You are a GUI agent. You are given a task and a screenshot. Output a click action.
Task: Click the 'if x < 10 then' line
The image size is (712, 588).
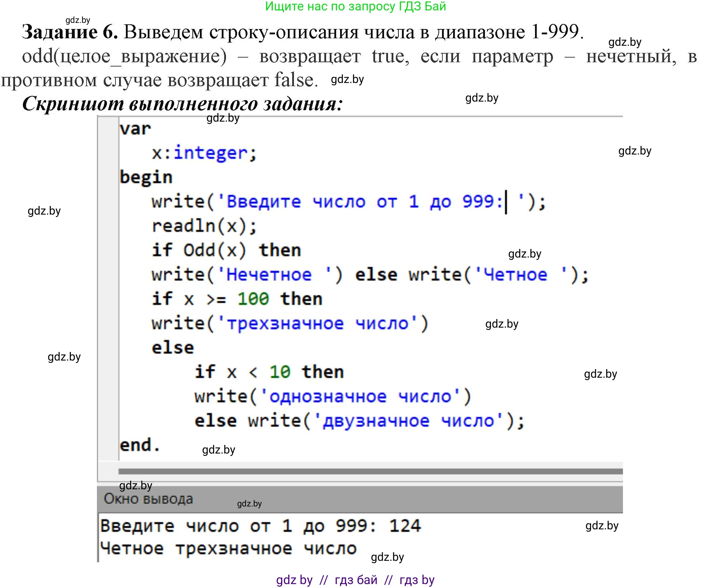(269, 372)
